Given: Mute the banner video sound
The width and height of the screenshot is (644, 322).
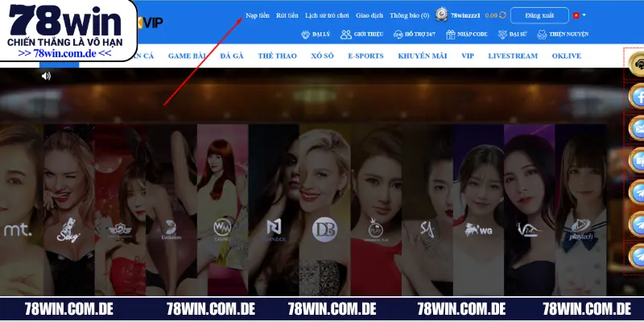Looking at the screenshot, I should click(46, 76).
